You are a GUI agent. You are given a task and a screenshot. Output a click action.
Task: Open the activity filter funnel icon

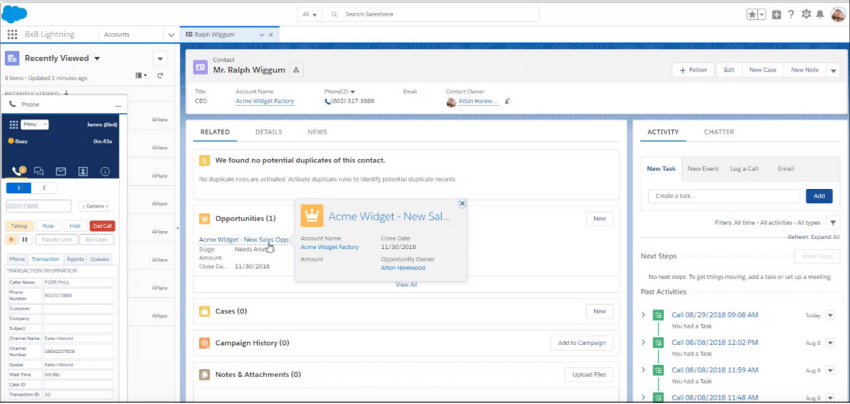tap(833, 222)
